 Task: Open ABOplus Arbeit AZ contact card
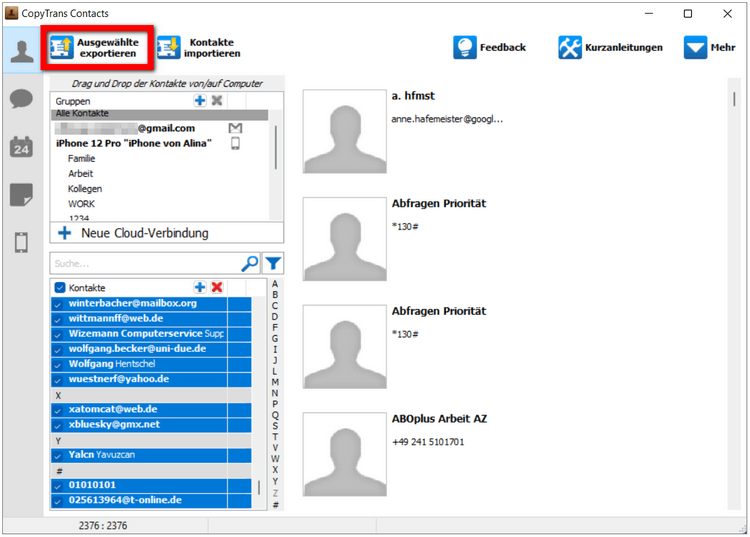(x=439, y=419)
